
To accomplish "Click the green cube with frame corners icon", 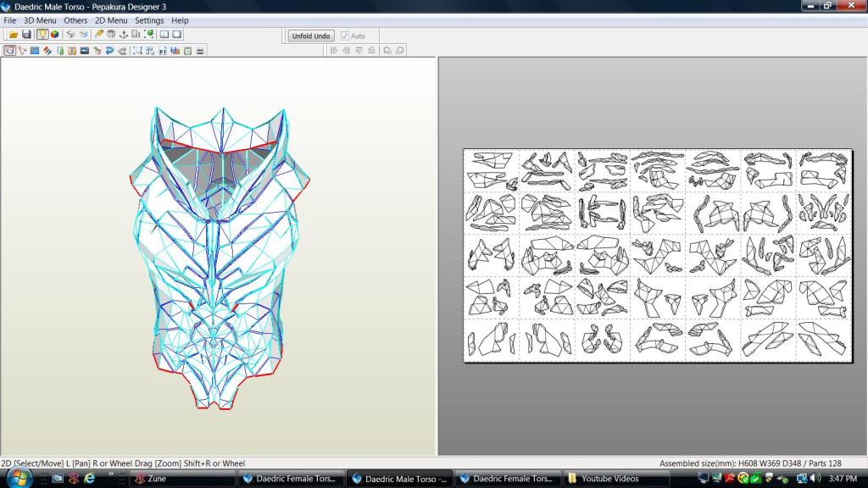I will coord(148,34).
